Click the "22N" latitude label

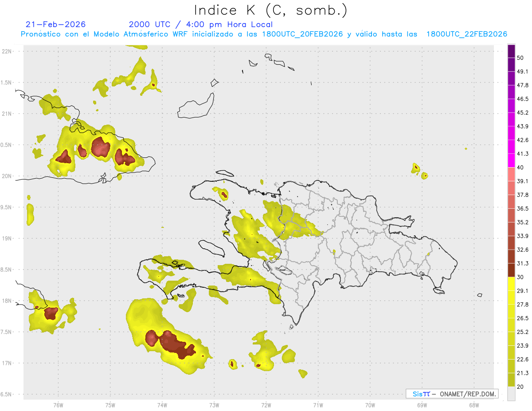click(6, 51)
